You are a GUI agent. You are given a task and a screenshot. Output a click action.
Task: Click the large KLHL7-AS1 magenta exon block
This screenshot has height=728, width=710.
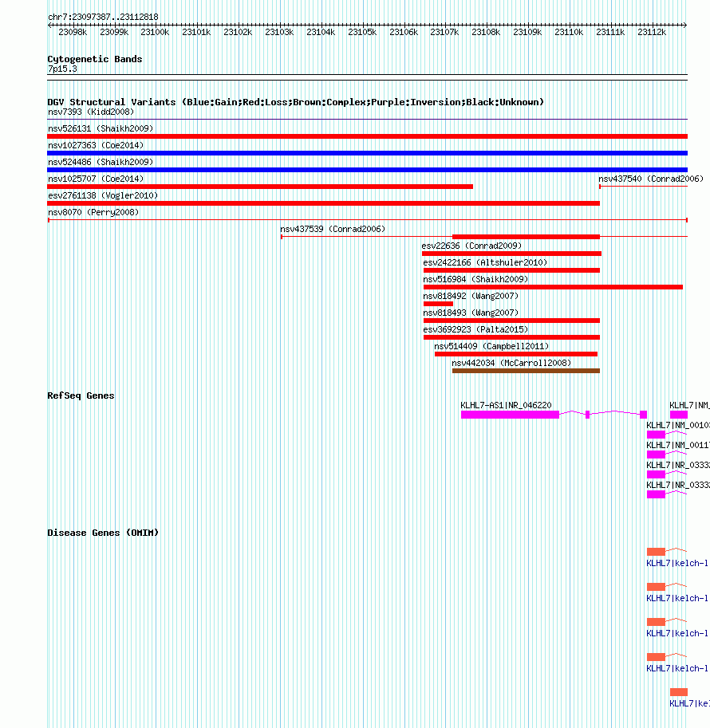(510, 415)
